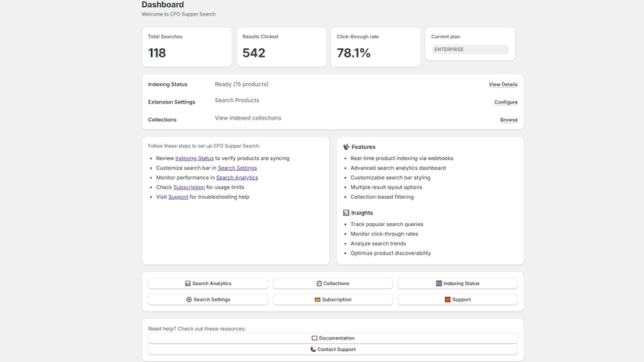Click the Contact Support button
This screenshot has height=362, width=644.
click(x=333, y=350)
